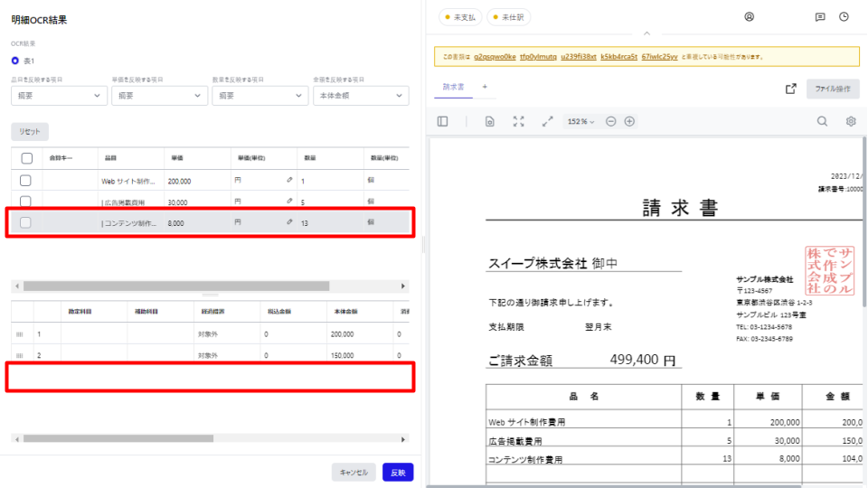Screen dimensions: 868x488
Task: Click the document viewer vertical scrollbar
Action: [864, 221]
